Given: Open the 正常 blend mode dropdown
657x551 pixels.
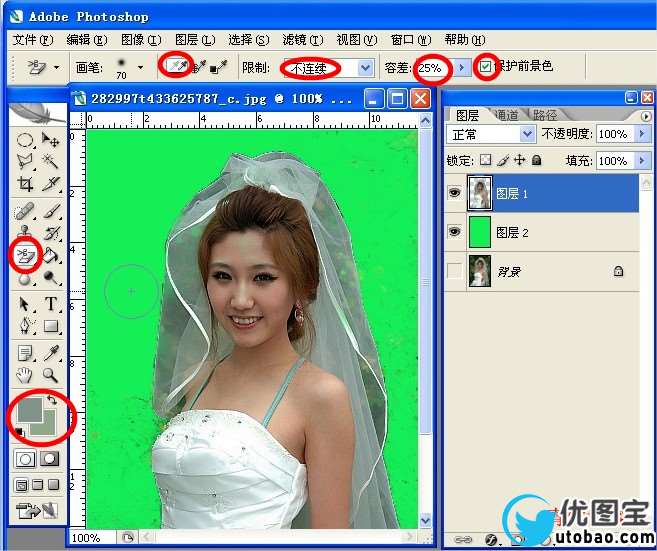Looking at the screenshot, I should [527, 135].
